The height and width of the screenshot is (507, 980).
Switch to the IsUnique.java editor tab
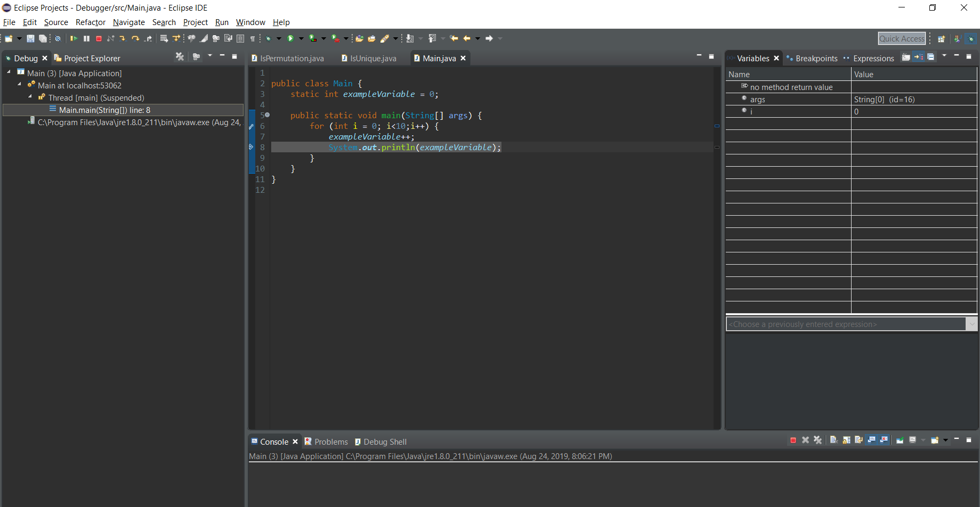click(x=369, y=58)
